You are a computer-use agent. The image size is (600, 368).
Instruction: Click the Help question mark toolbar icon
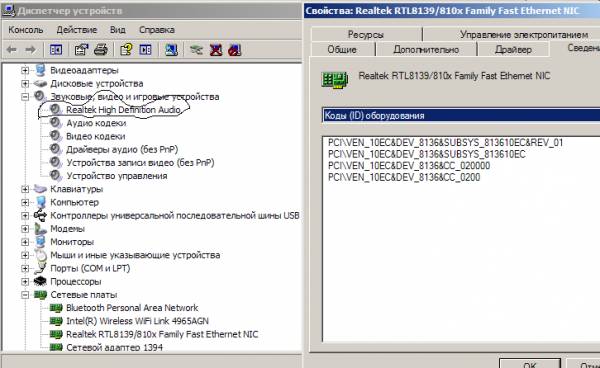click(126, 50)
